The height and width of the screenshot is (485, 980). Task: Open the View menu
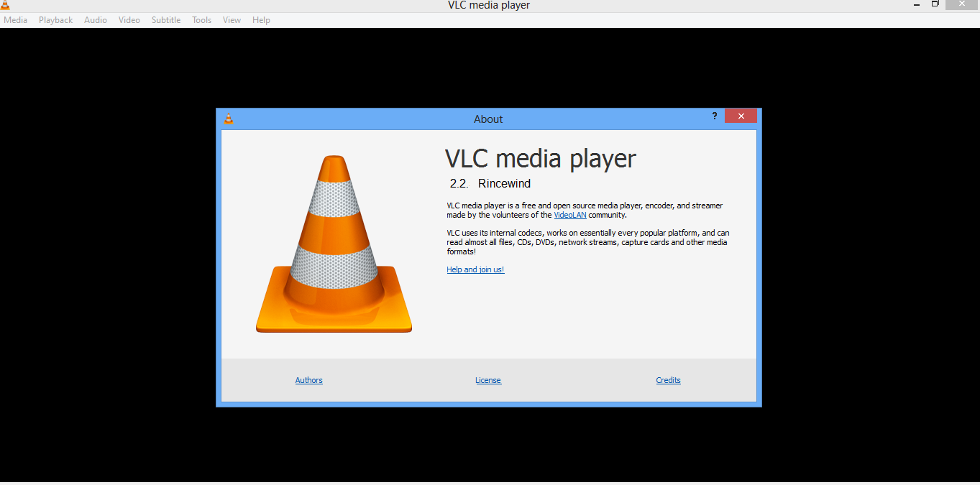(x=232, y=20)
